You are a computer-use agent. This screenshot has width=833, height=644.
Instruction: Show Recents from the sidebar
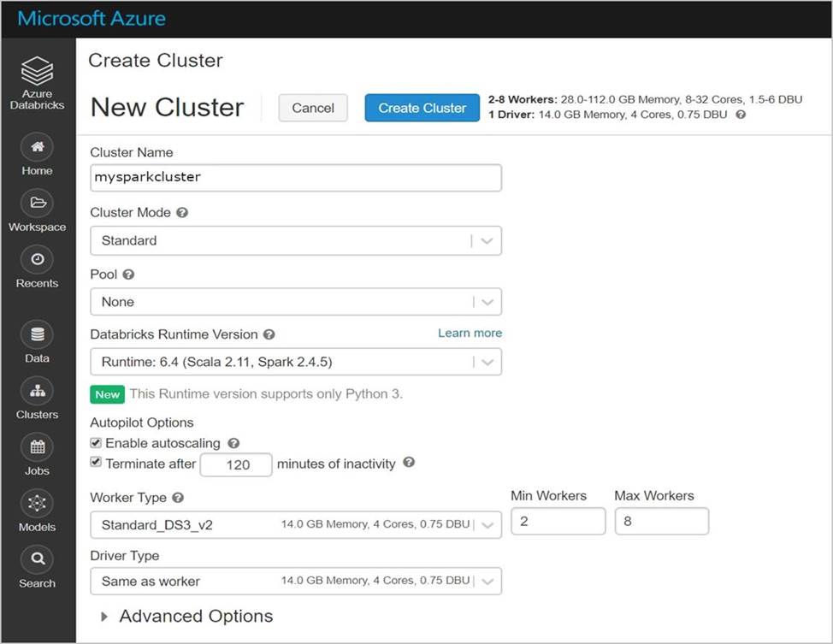[x=37, y=260]
